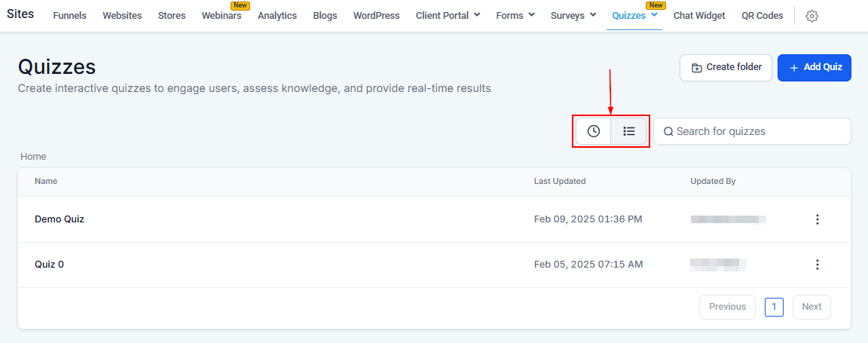Open the Analytics tab
This screenshot has height=343, width=868.
tap(277, 16)
